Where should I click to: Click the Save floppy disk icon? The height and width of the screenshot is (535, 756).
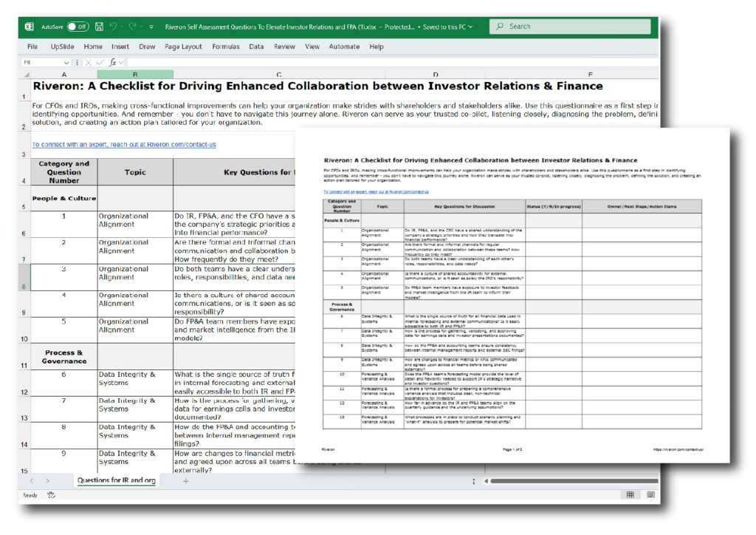99,27
